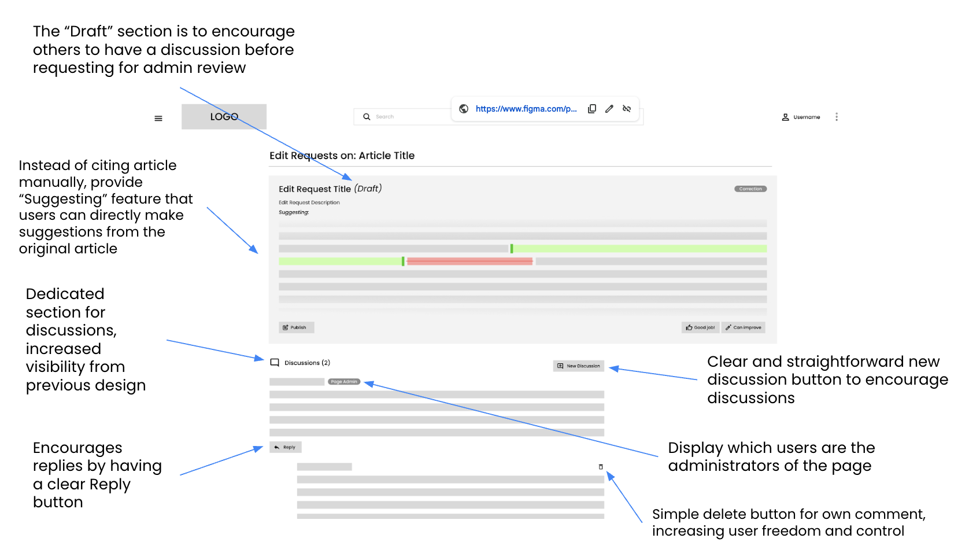This screenshot has width=980, height=553.
Task: Click the magnifier search icon
Action: coord(367,117)
